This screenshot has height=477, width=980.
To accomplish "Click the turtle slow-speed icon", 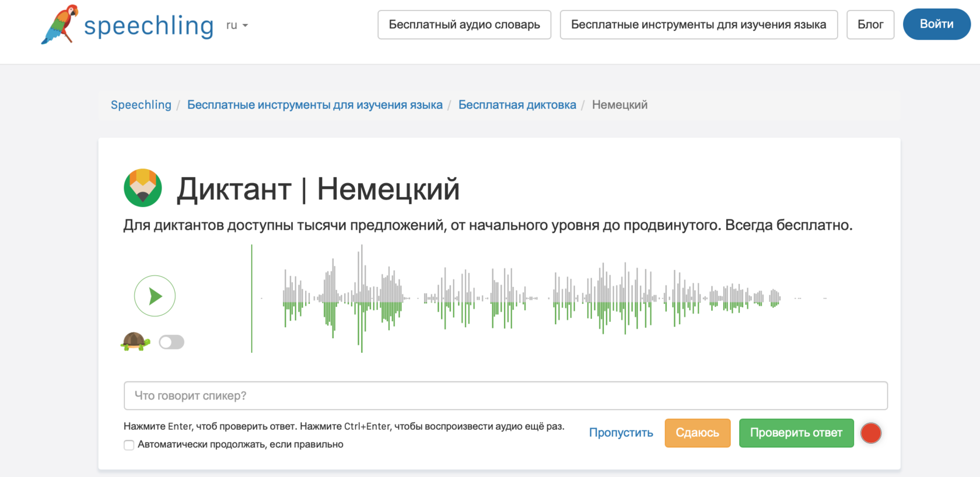I will pos(135,341).
